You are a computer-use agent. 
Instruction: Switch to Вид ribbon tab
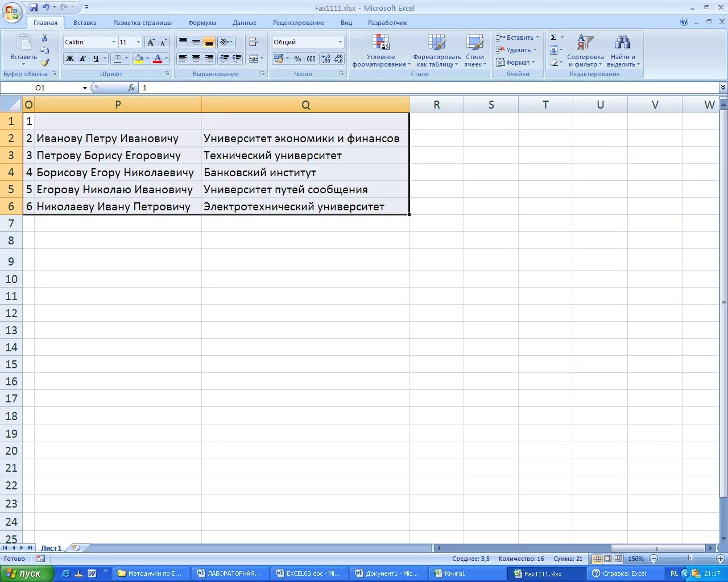(x=346, y=23)
